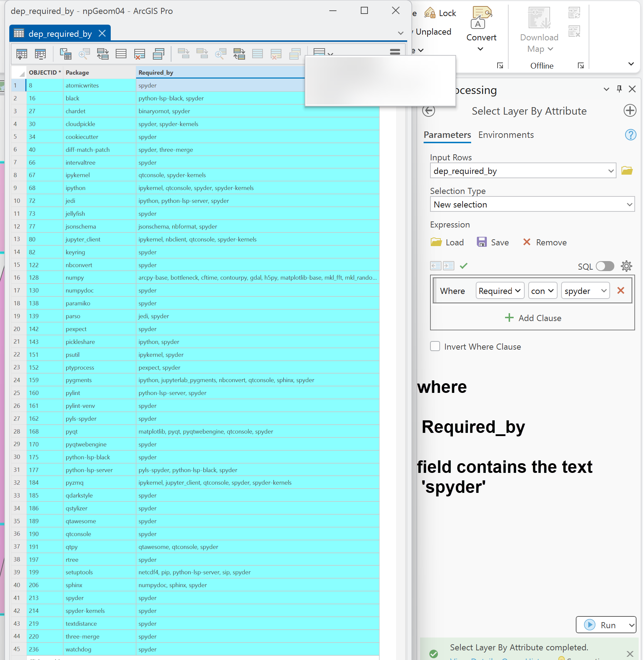Open the table view list chevron
The height and width of the screenshot is (660, 644).
pos(401,33)
